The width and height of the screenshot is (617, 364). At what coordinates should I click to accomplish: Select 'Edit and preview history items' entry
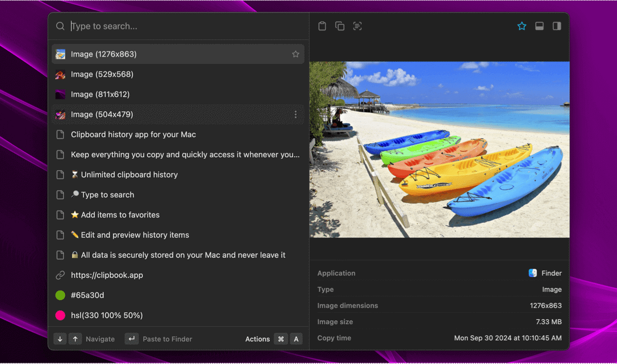point(178,235)
